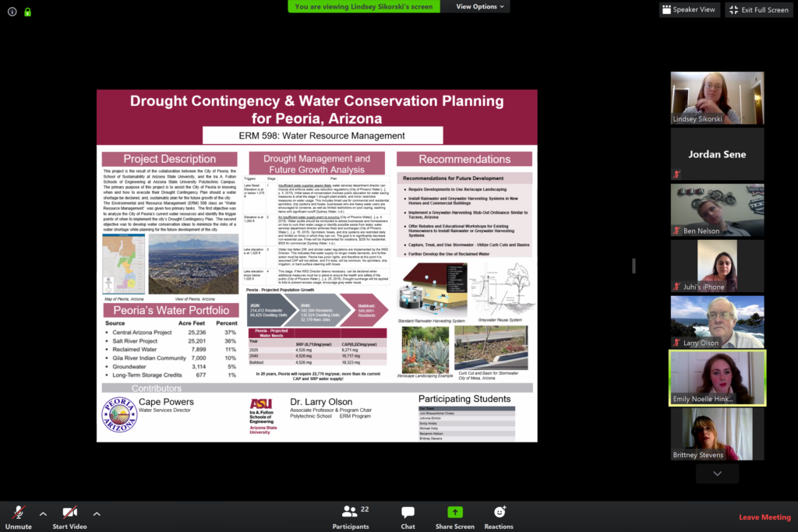Screen dimensions: 798x532
Task: Click the Peoria Arizona seal on the poster
Action: pyautogui.click(x=119, y=414)
